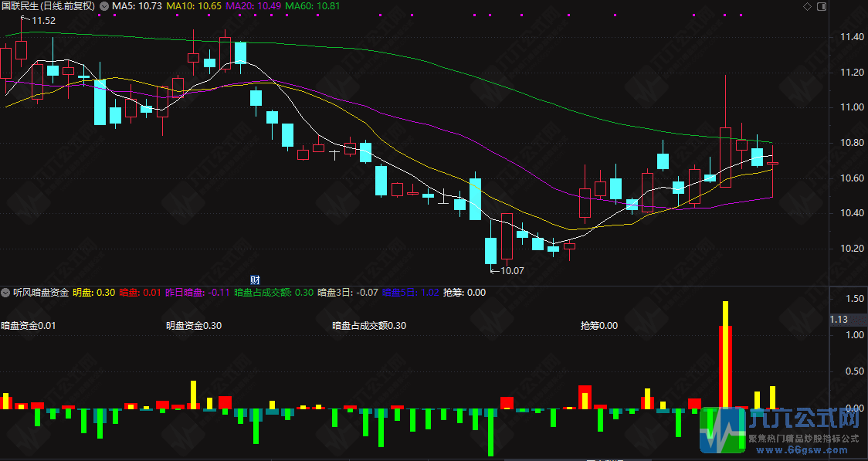Click the diamond marker icon at top right
Screen dimensions: 868x461
click(806, 7)
